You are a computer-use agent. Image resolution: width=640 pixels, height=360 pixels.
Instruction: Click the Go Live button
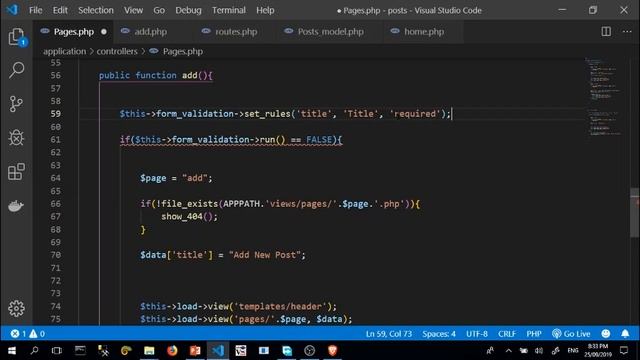571,334
